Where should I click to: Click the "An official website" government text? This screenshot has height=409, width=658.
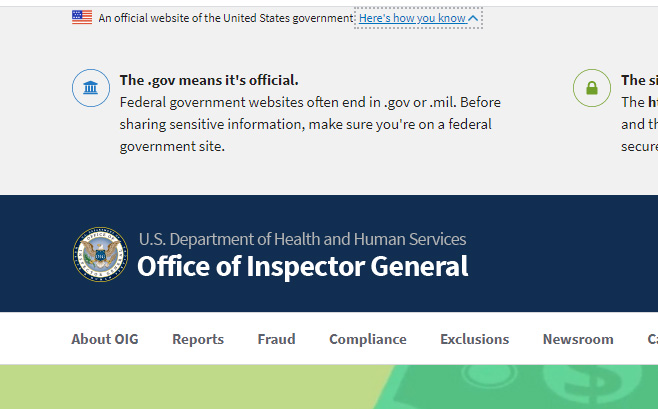(x=225, y=18)
